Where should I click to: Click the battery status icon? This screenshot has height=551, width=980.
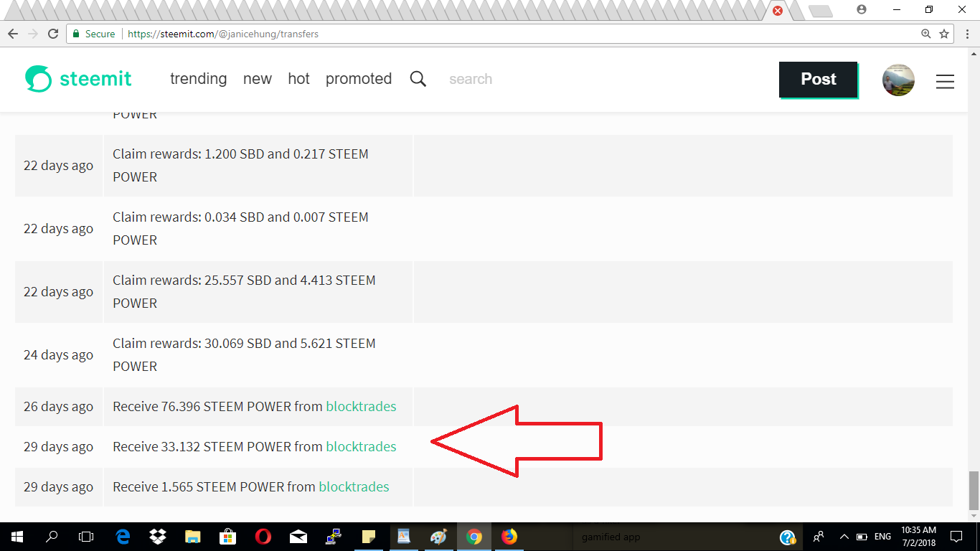coord(862,537)
